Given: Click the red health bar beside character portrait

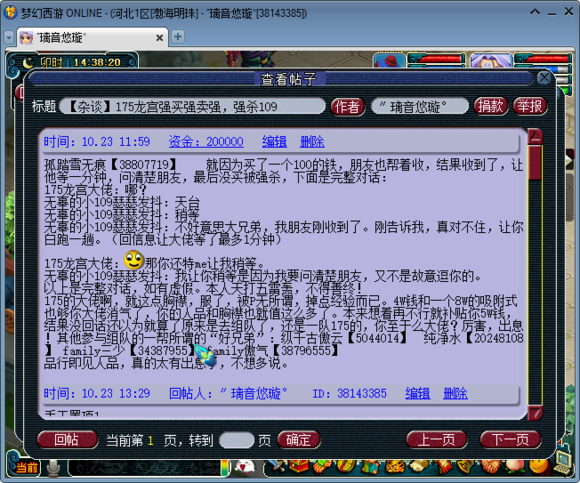Looking at the screenshot, I should [543, 58].
